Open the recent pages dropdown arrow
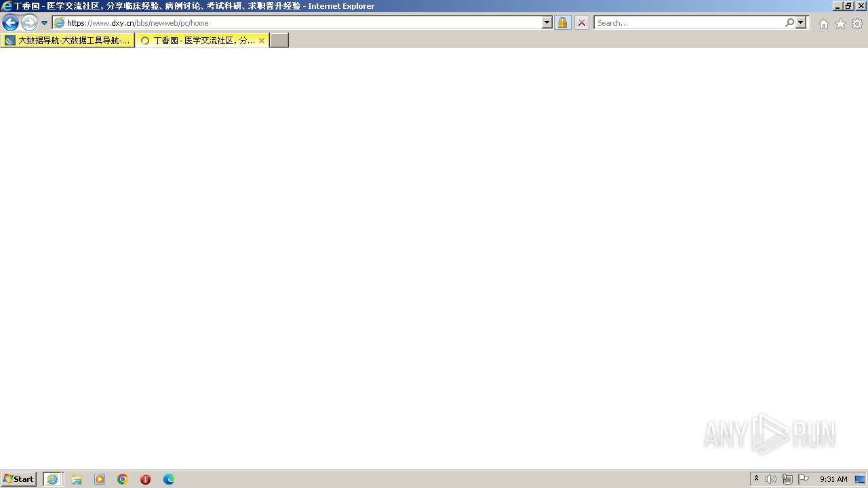 (x=45, y=23)
